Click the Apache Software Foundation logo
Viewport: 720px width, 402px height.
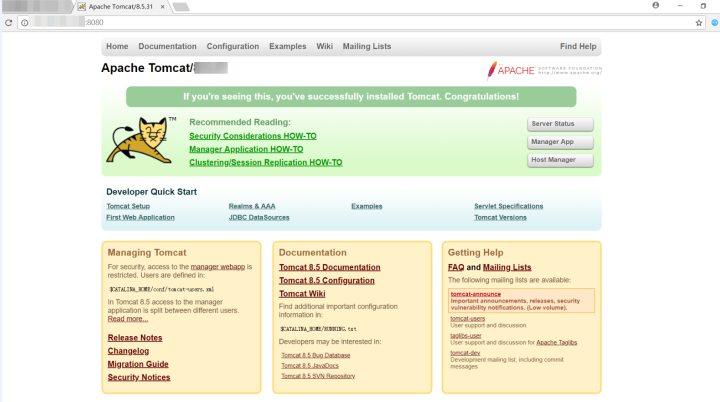click(544, 71)
